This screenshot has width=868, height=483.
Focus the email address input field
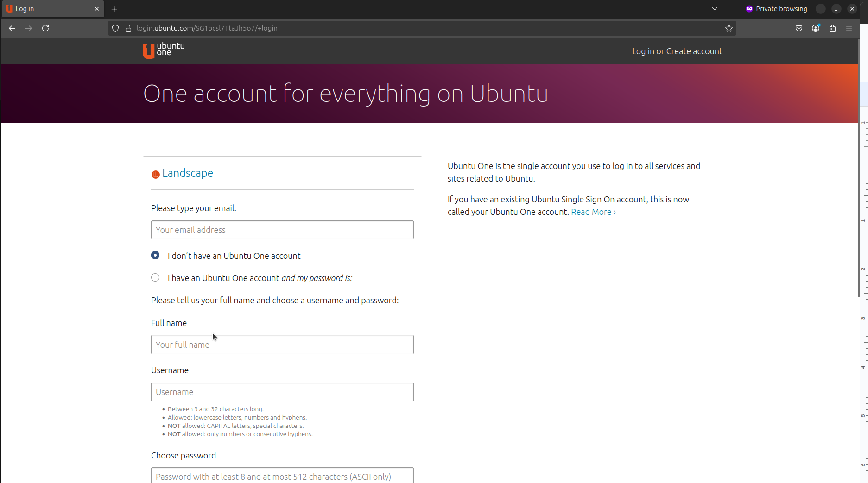point(282,230)
